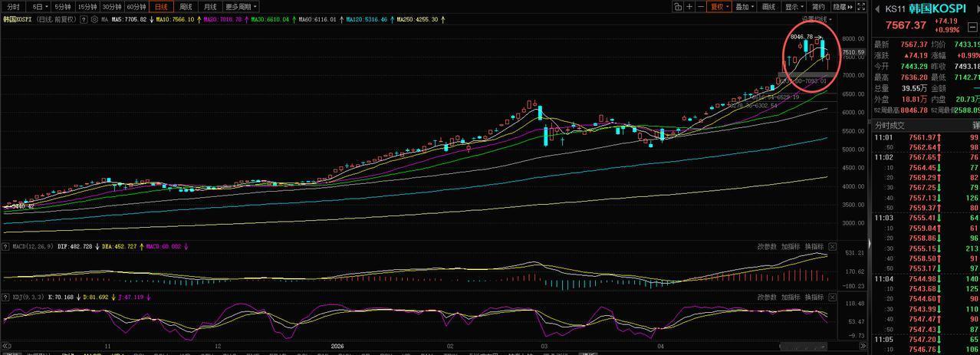The width and height of the screenshot is (980, 355).
Task: Toggle the 画线 drawing mode
Action: coord(768,7)
